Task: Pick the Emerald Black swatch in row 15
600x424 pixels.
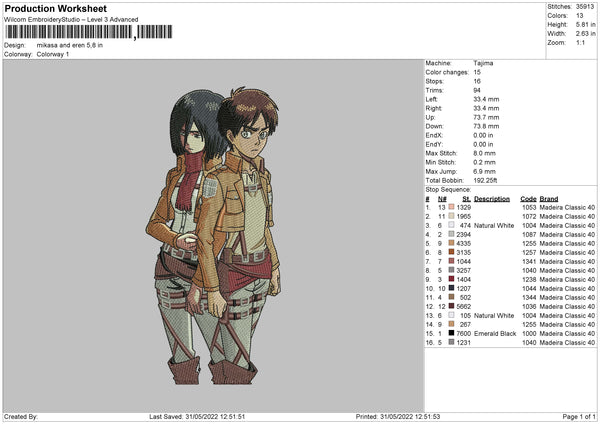Action: pyautogui.click(x=452, y=333)
